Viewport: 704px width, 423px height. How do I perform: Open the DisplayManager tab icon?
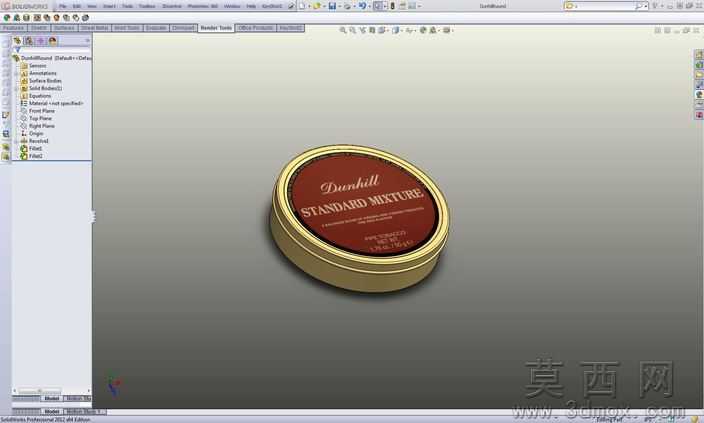(53, 41)
